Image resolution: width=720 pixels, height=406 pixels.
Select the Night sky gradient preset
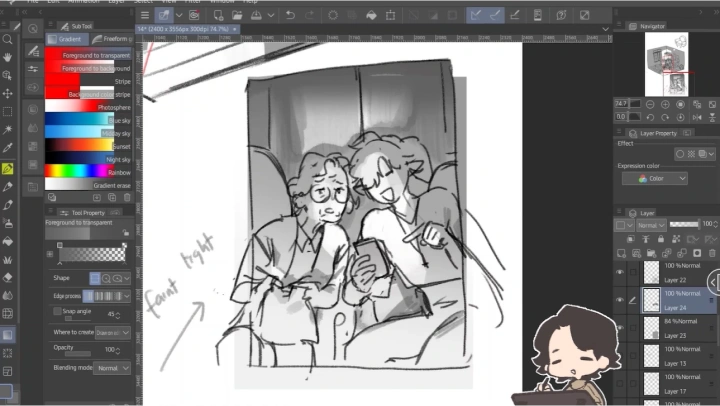[x=88, y=159]
